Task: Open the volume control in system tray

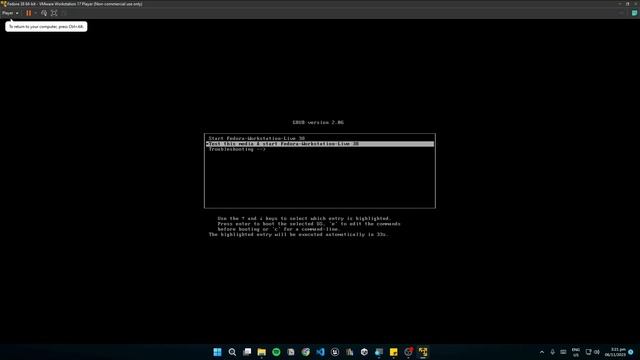Action: (x=597, y=352)
